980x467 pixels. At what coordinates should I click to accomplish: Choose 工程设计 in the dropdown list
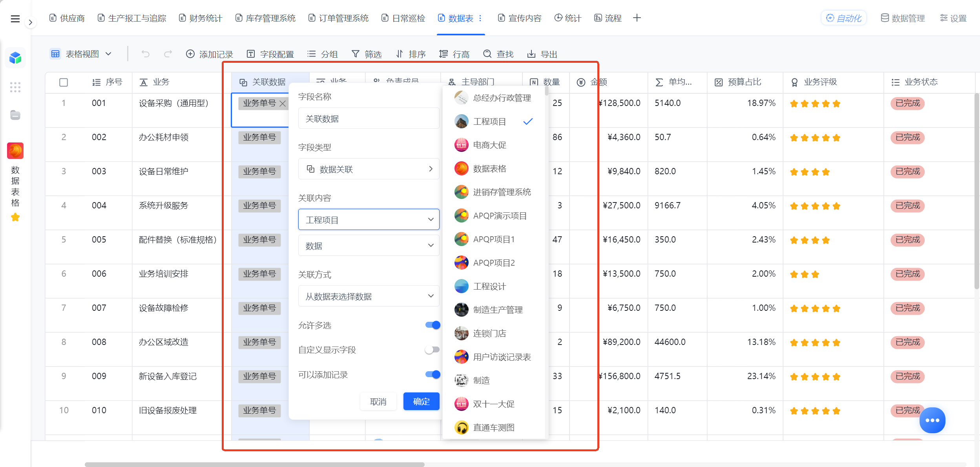coord(494,286)
